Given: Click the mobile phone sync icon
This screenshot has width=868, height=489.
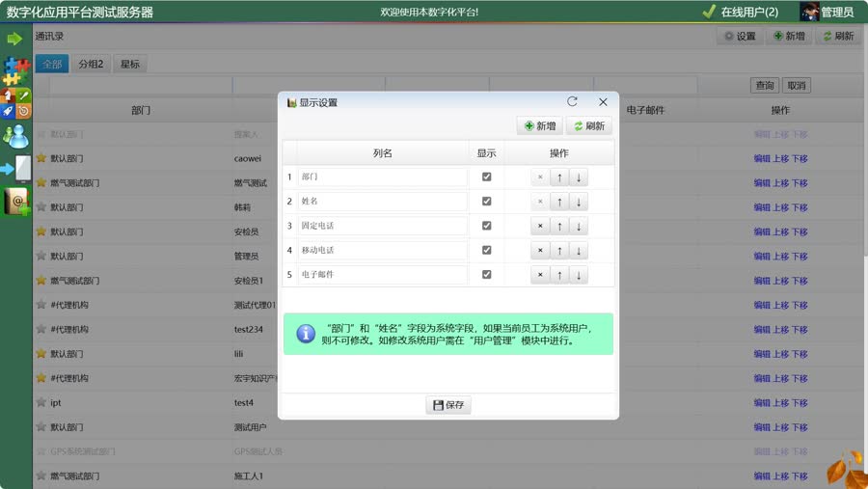Looking at the screenshot, I should click(x=16, y=169).
